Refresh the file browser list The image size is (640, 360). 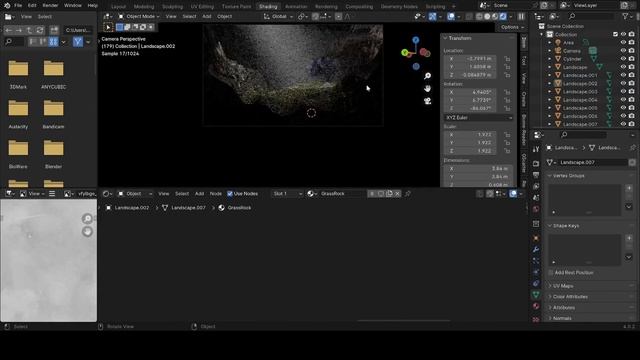40,30
